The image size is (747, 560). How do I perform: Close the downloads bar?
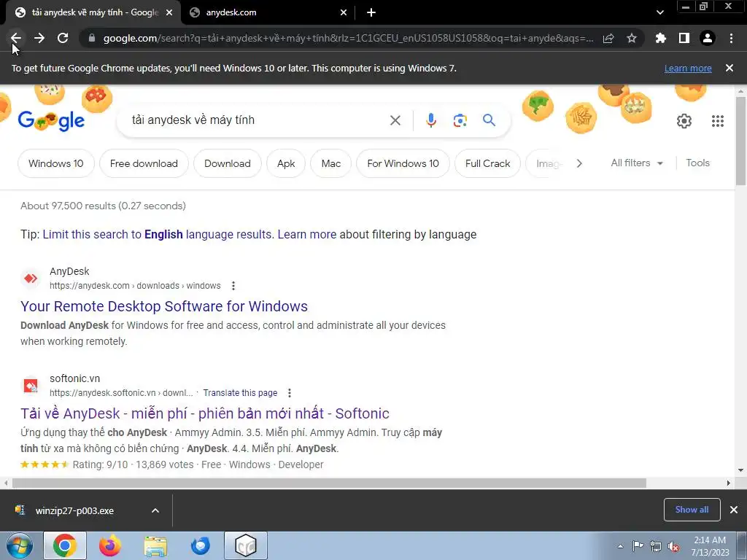(734, 510)
